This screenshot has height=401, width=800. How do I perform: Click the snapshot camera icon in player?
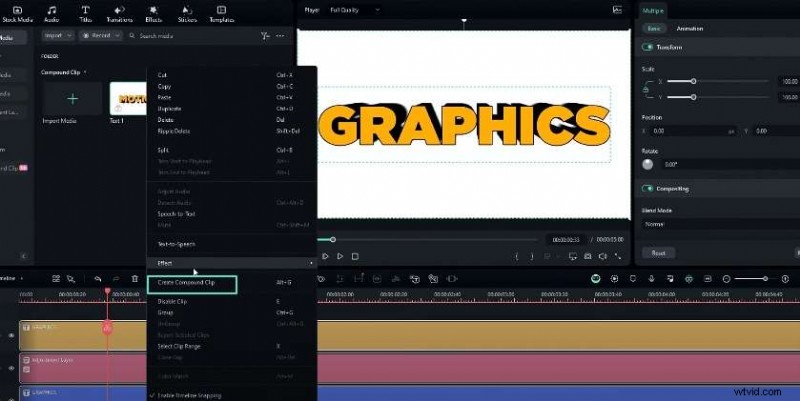(x=588, y=256)
